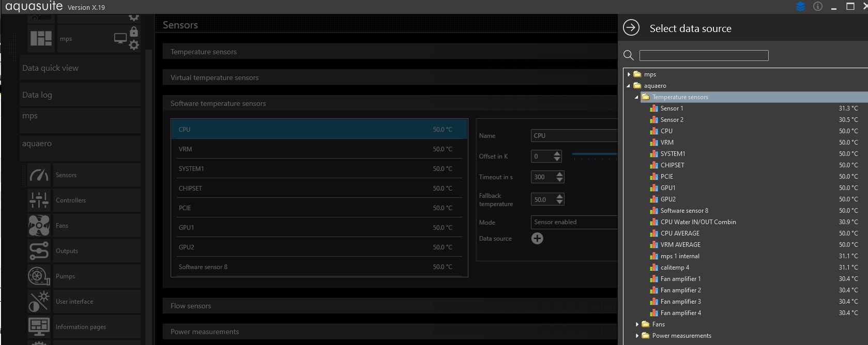
Task: Expand the Temperature sensors section header
Action: [x=390, y=52]
